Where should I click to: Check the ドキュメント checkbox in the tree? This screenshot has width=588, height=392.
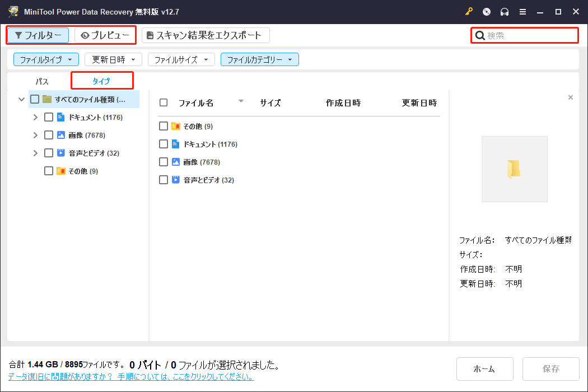(48, 117)
